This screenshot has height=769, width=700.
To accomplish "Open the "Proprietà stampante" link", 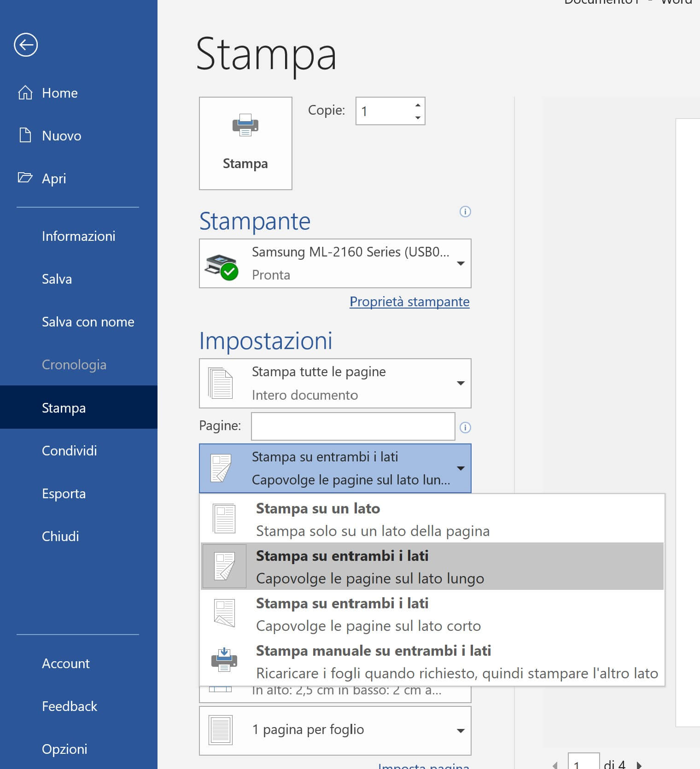I will pos(409,302).
